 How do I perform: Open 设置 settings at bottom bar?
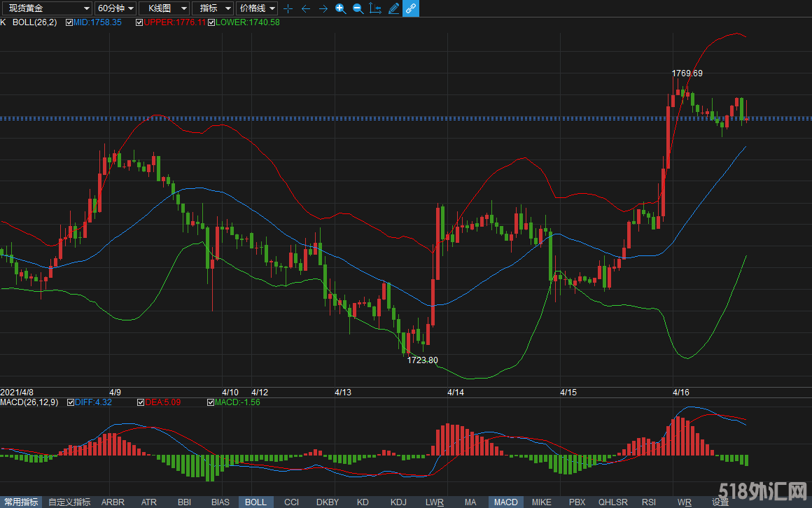[x=720, y=502]
